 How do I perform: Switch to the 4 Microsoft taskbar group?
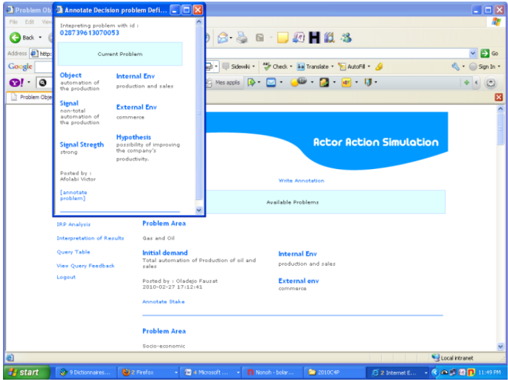(x=211, y=372)
